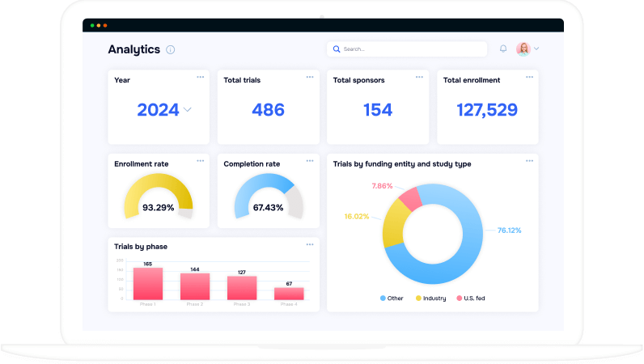Open Total sponsors card options menu
Viewport: 644px width, 364px height.
419,77
